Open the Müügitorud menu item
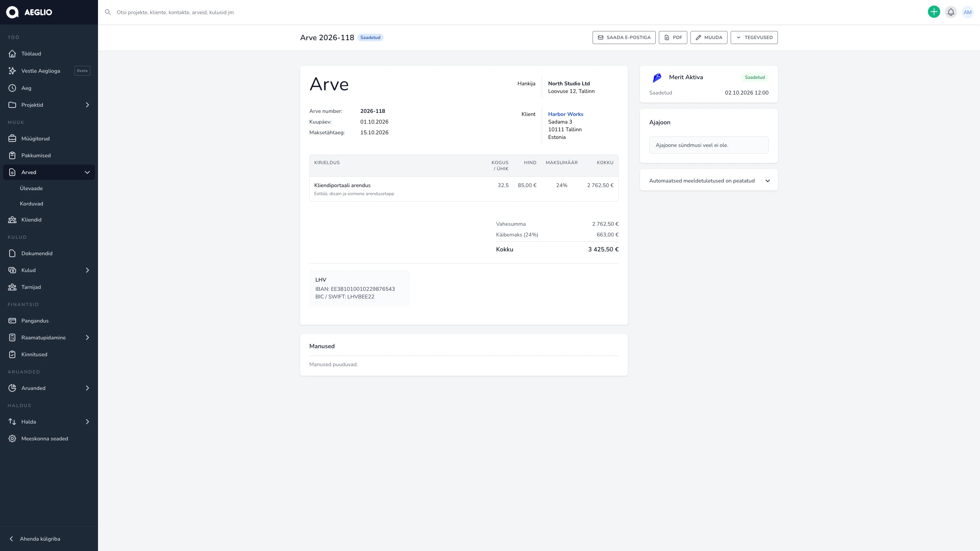Screen dimensions: 980x551 click(x=49, y=139)
